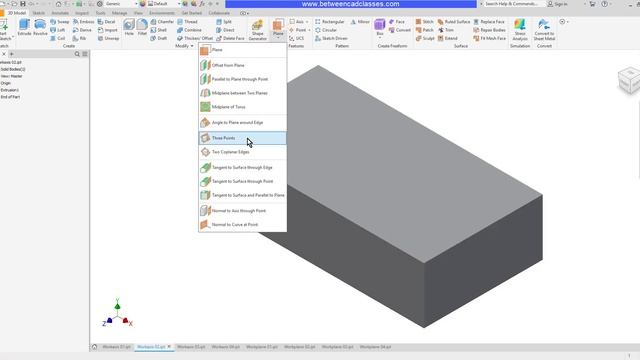Viewport: 640px width, 360px height.
Task: Select the Stress Analysis tool
Action: pyautogui.click(x=520, y=29)
